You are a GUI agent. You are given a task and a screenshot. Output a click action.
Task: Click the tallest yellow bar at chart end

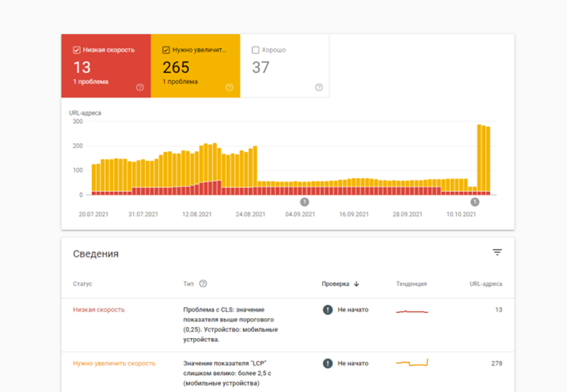479,158
